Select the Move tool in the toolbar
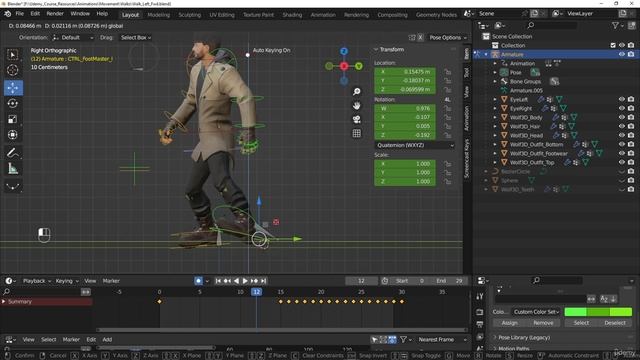The image size is (640, 360). [x=13, y=88]
